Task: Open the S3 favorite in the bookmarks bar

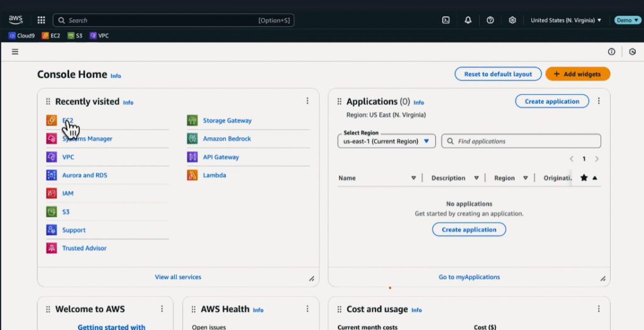Action: pyautogui.click(x=75, y=36)
